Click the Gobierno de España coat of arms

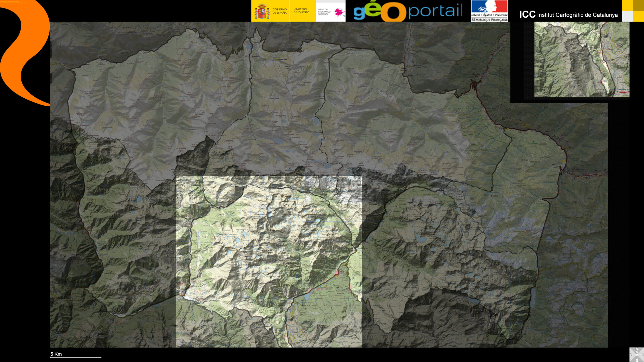tap(262, 11)
